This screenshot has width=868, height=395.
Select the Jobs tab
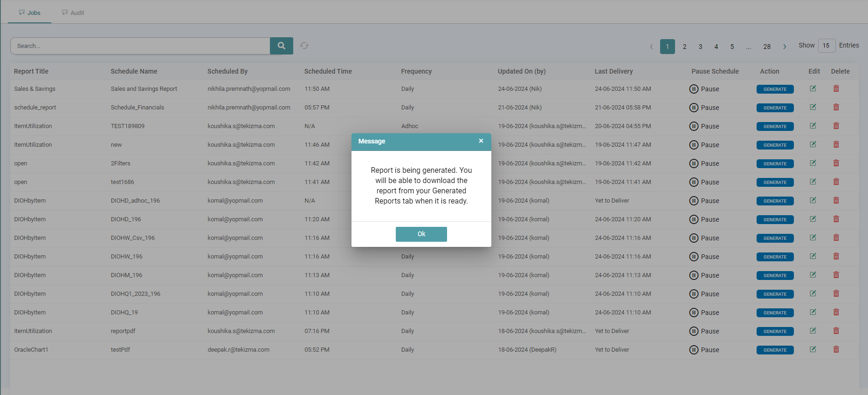[x=30, y=13]
